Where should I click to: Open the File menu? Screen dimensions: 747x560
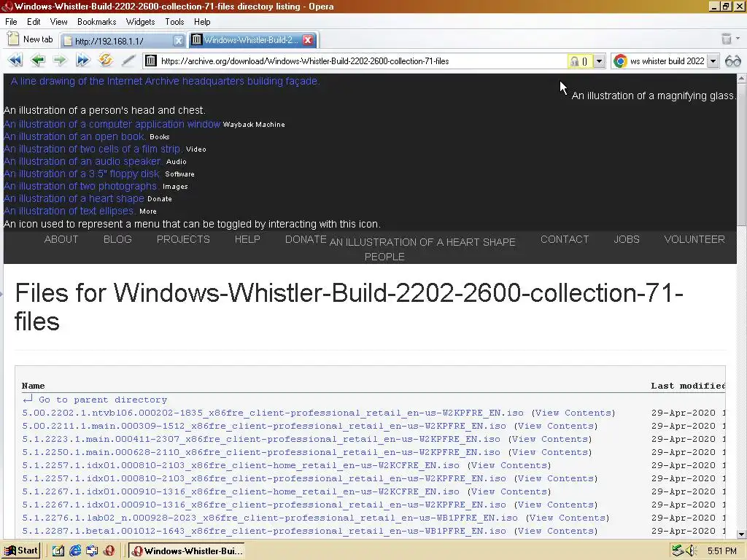tap(11, 22)
